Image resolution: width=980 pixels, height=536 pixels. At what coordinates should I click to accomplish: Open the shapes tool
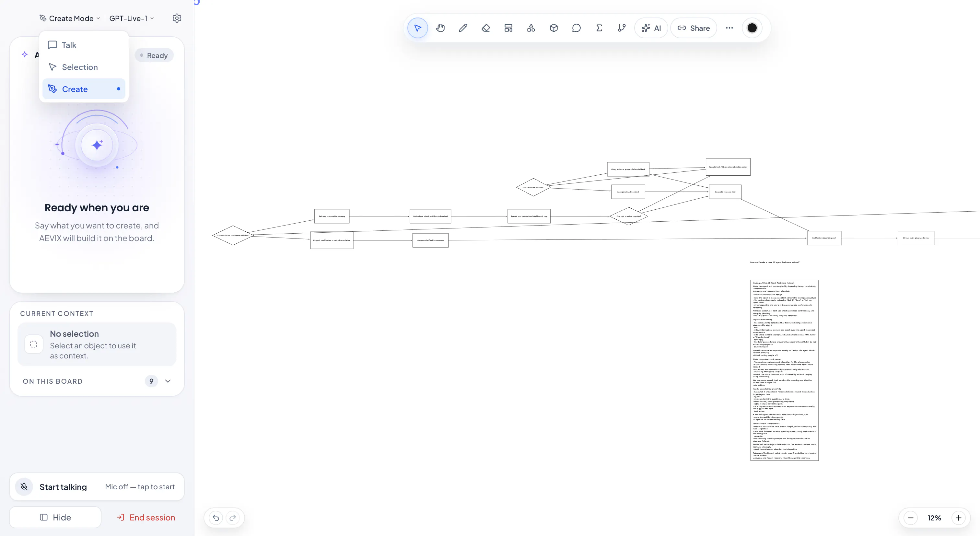531,28
